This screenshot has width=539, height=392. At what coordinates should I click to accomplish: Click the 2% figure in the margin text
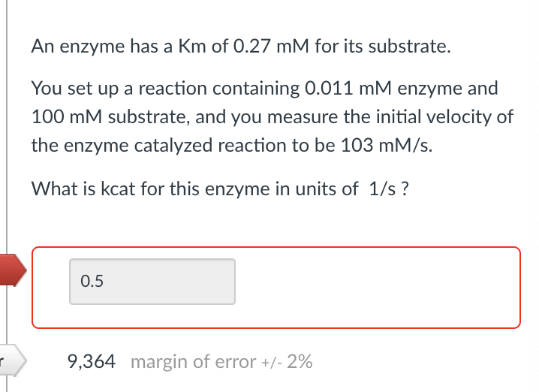(x=300, y=362)
